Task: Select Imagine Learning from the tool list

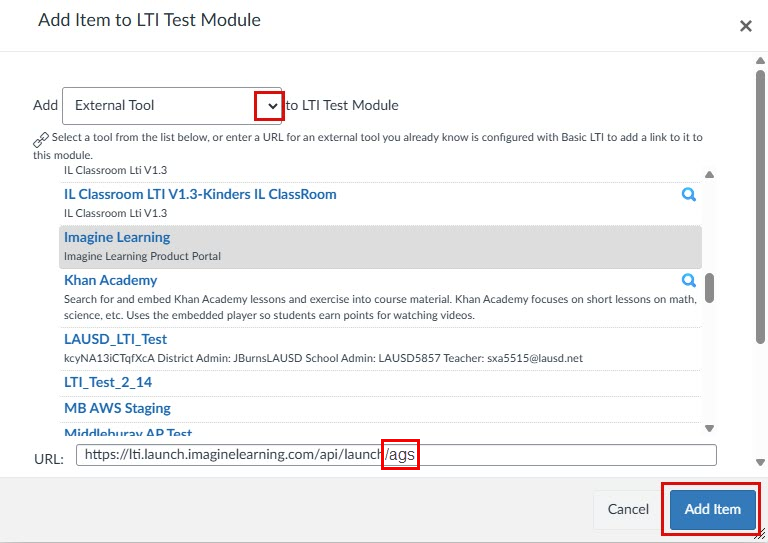Action: (380, 247)
